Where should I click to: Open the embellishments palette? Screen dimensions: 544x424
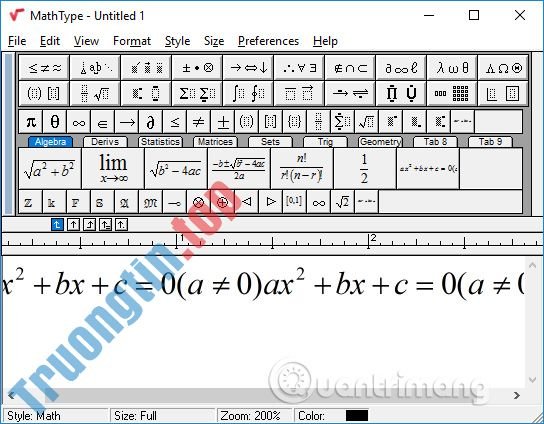pyautogui.click(x=146, y=68)
